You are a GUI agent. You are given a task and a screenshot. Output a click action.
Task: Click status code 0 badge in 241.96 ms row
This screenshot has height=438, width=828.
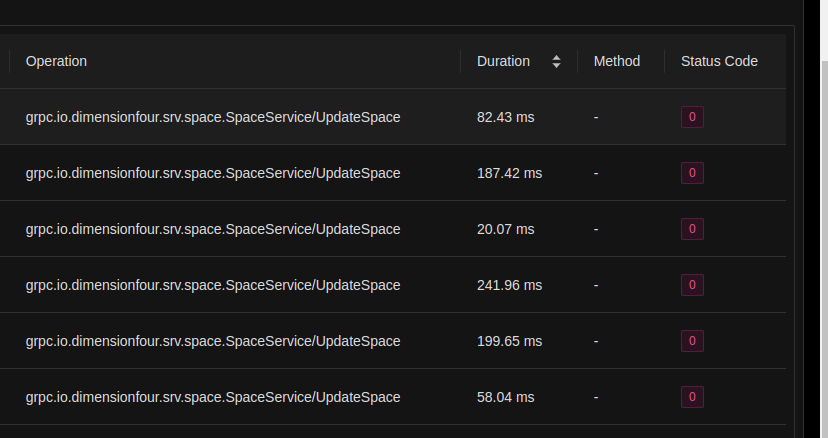(692, 285)
